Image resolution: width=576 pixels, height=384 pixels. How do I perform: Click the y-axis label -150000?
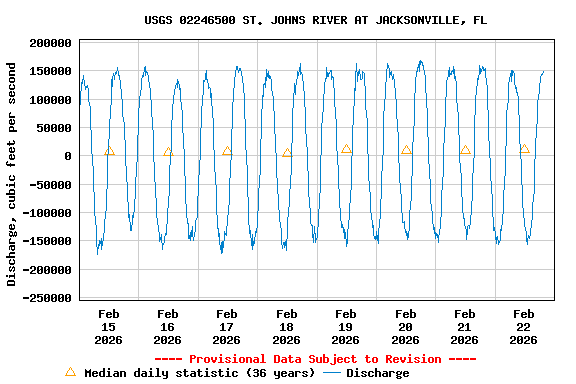pos(47,241)
